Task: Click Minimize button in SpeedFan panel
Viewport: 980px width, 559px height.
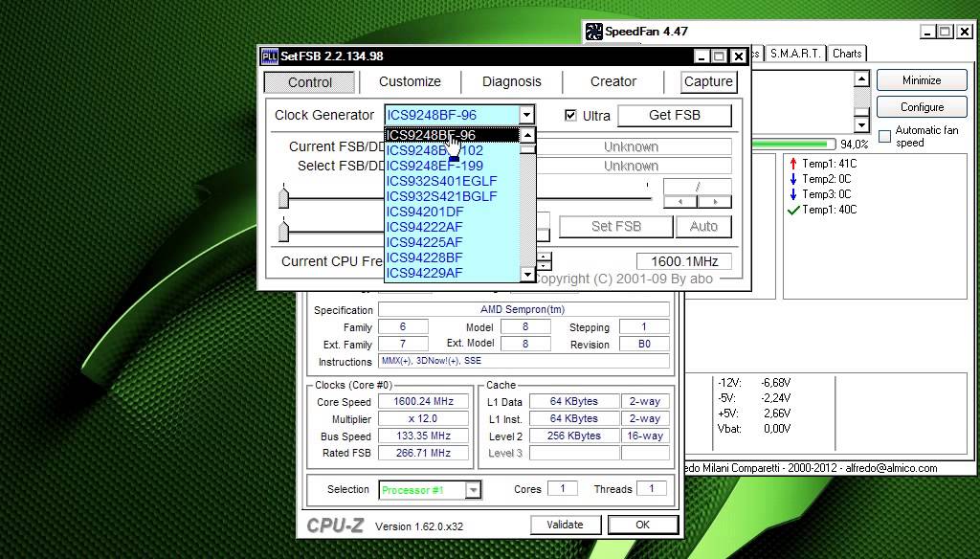Action: (922, 80)
